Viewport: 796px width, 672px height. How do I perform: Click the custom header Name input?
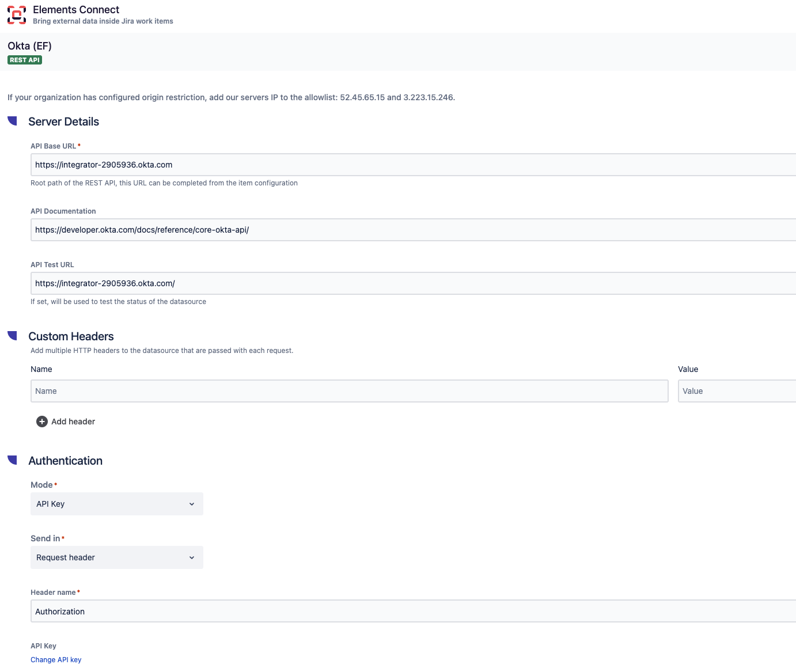350,391
